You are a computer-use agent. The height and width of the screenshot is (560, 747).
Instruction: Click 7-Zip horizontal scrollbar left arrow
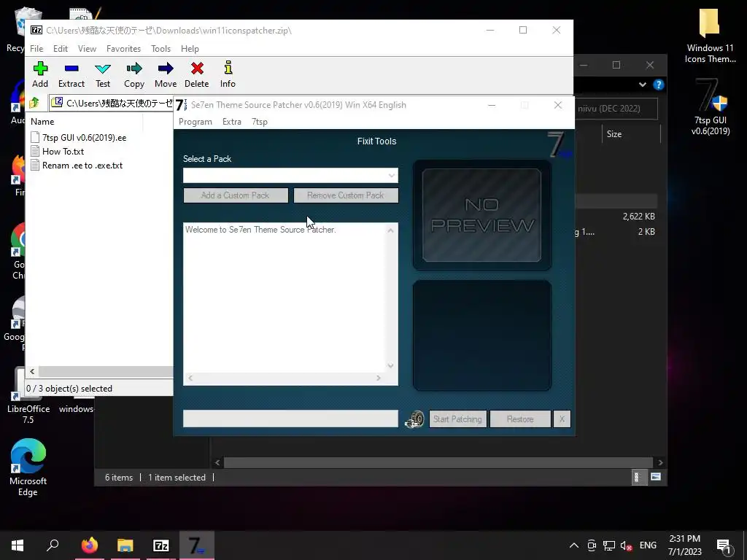[x=32, y=371]
